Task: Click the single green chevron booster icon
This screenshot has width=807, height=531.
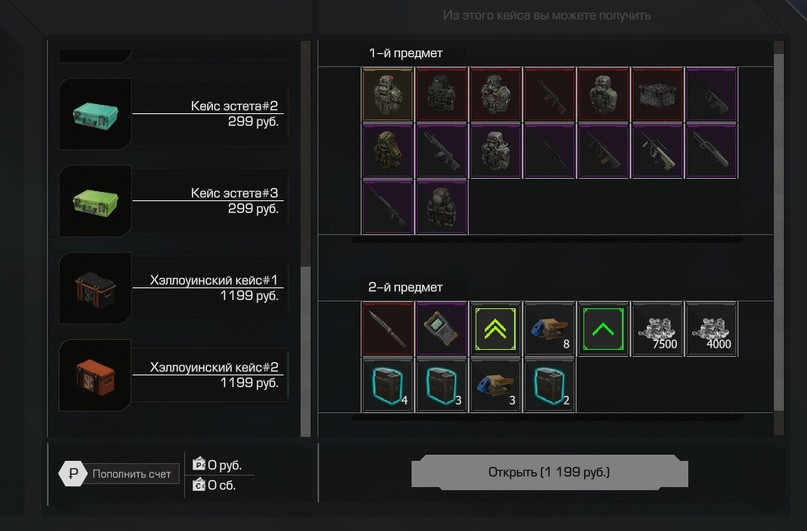Action: (x=603, y=329)
